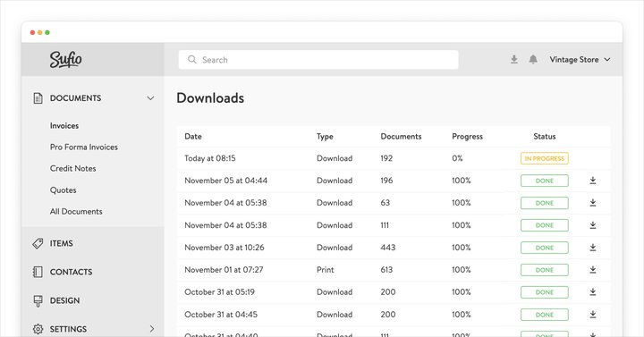Image resolution: width=644 pixels, height=337 pixels.
Task: Open downloads icon in top bar
Action: pos(513,60)
